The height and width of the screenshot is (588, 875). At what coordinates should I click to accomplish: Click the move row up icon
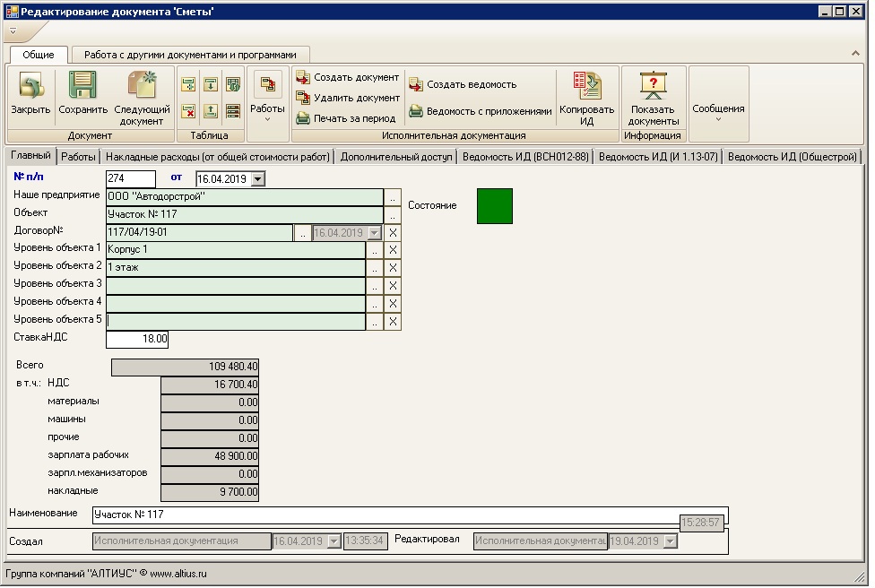click(211, 111)
